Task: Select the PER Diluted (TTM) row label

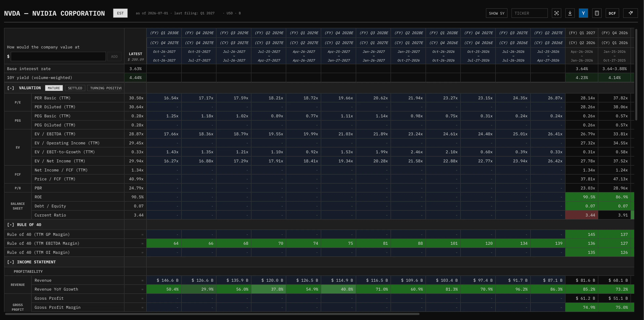Action: 55,107
